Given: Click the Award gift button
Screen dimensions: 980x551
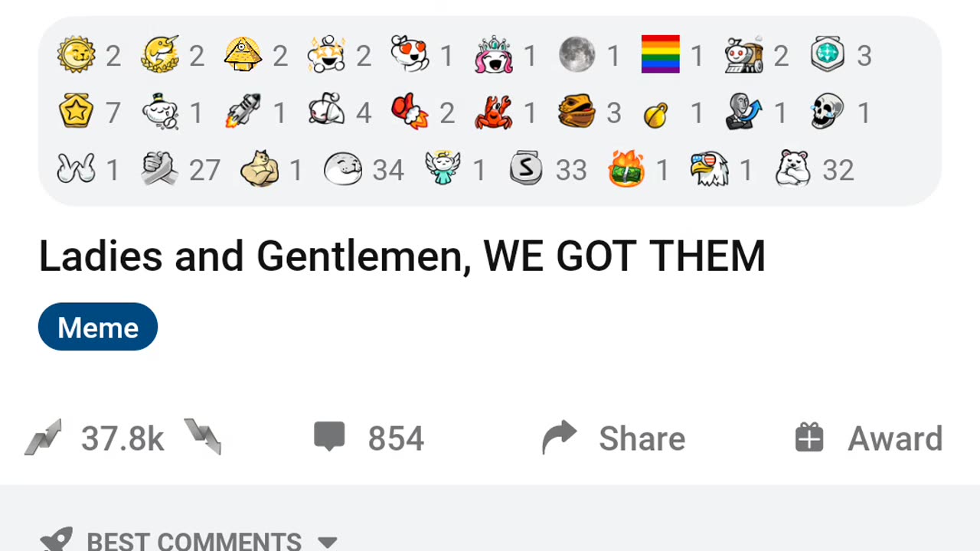Looking at the screenshot, I should 869,439.
